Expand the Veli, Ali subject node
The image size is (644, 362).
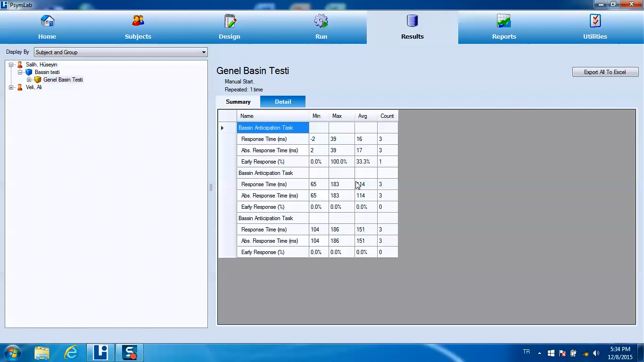(11, 87)
